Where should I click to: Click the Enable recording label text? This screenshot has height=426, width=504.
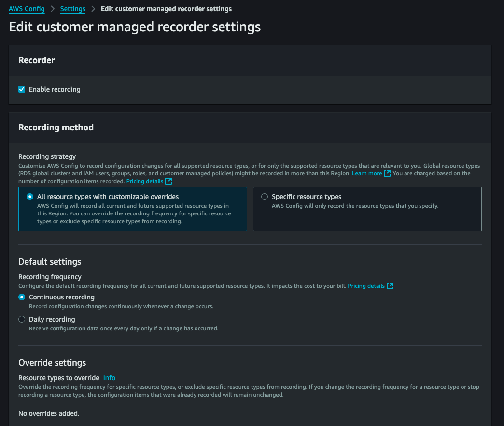coord(55,89)
